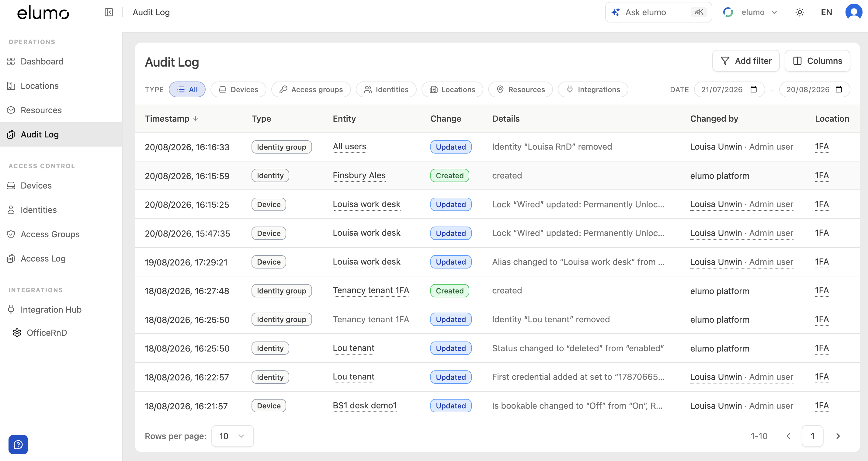Viewport: 868px width, 461px height.
Task: Open BS1 desk demo1 entity link
Action: [365, 406]
